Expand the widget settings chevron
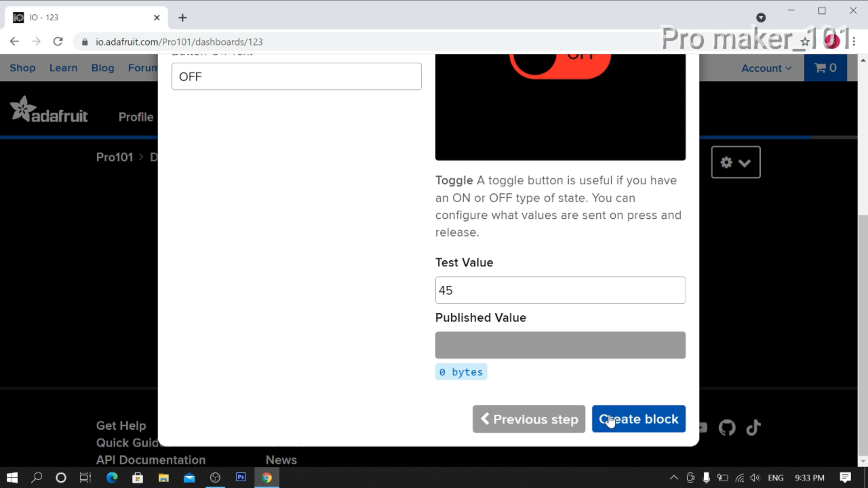The width and height of the screenshot is (868, 488). [x=745, y=164]
